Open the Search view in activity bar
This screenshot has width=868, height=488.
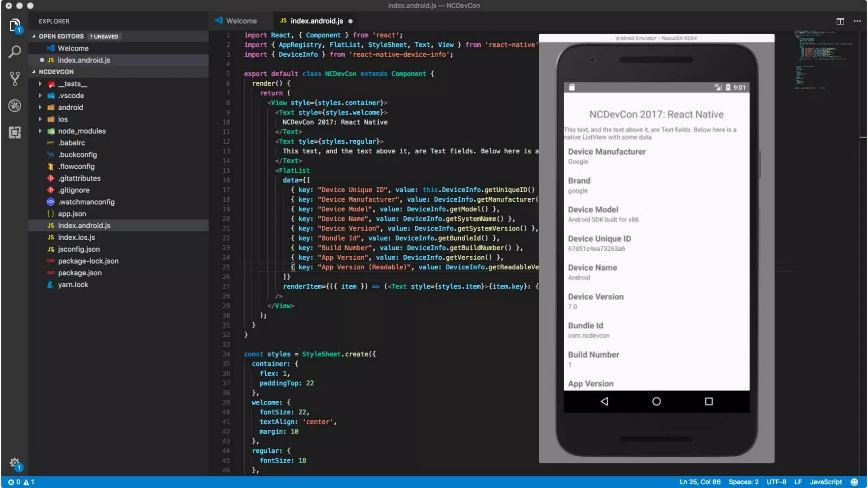tap(14, 52)
